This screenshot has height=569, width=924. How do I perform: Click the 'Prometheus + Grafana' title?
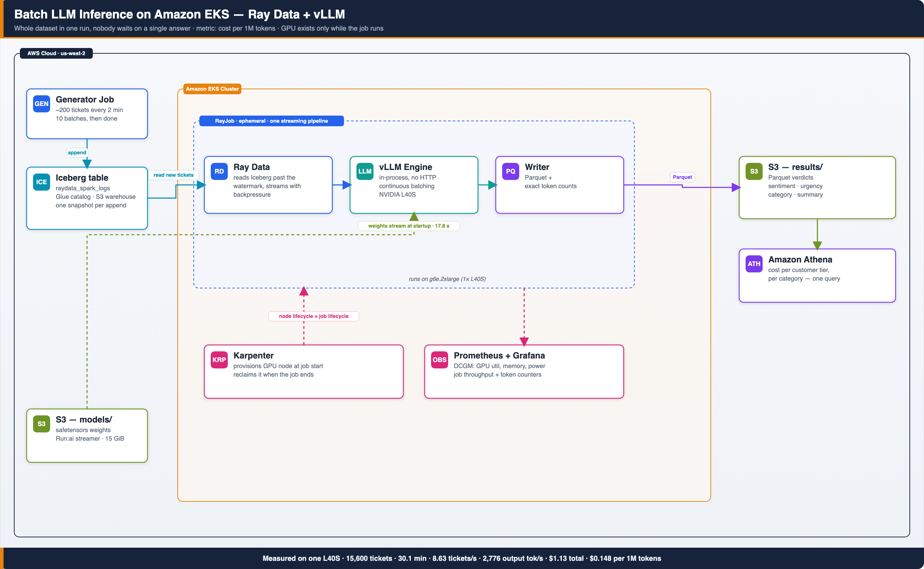click(x=499, y=356)
